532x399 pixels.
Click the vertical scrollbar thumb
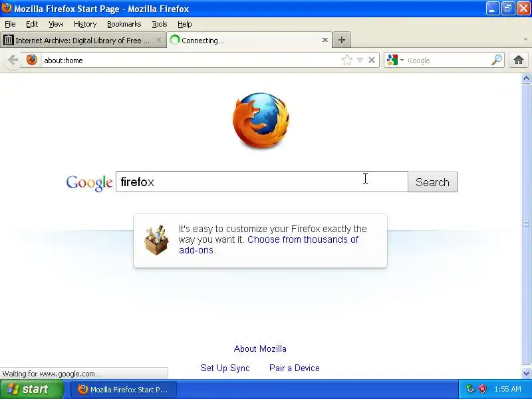pyautogui.click(x=526, y=224)
